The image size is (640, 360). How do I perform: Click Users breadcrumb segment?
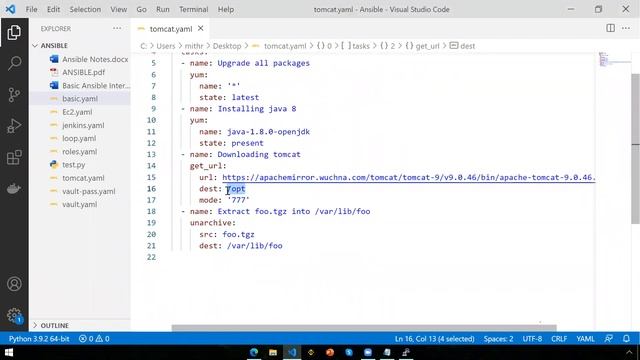point(165,46)
